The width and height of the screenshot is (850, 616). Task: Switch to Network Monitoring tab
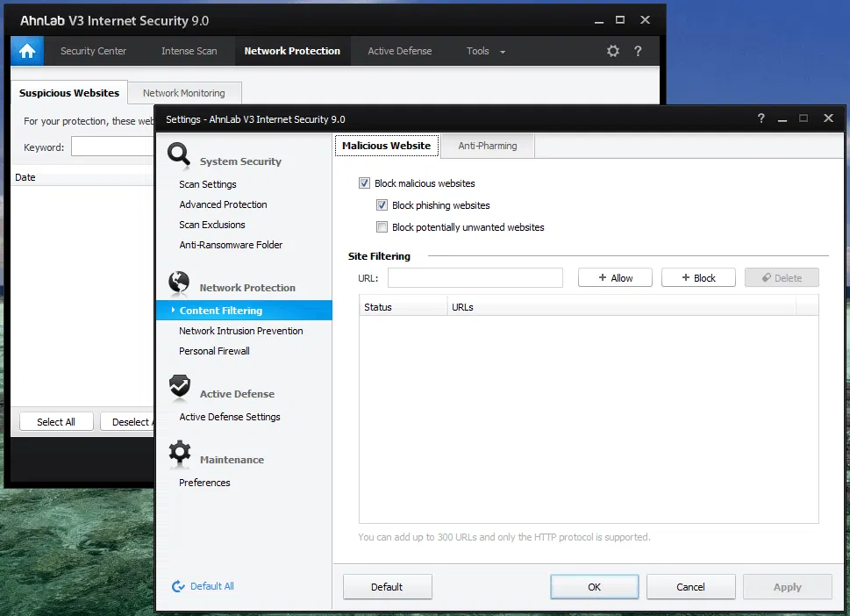(x=183, y=93)
